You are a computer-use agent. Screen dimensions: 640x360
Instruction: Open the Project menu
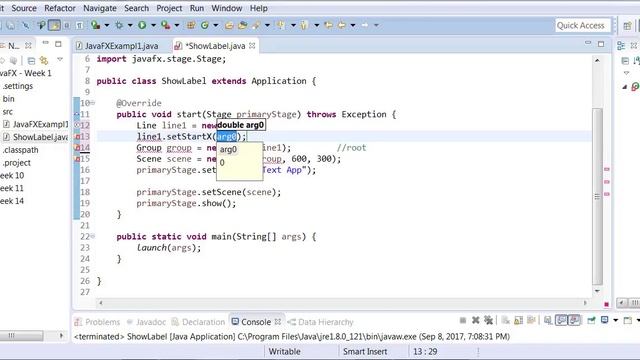pyautogui.click(x=169, y=8)
